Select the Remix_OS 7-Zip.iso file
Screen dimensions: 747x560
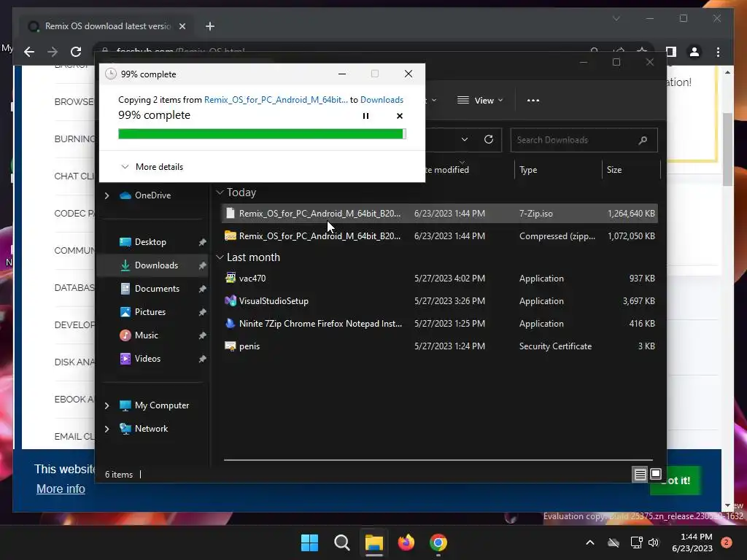(439, 214)
